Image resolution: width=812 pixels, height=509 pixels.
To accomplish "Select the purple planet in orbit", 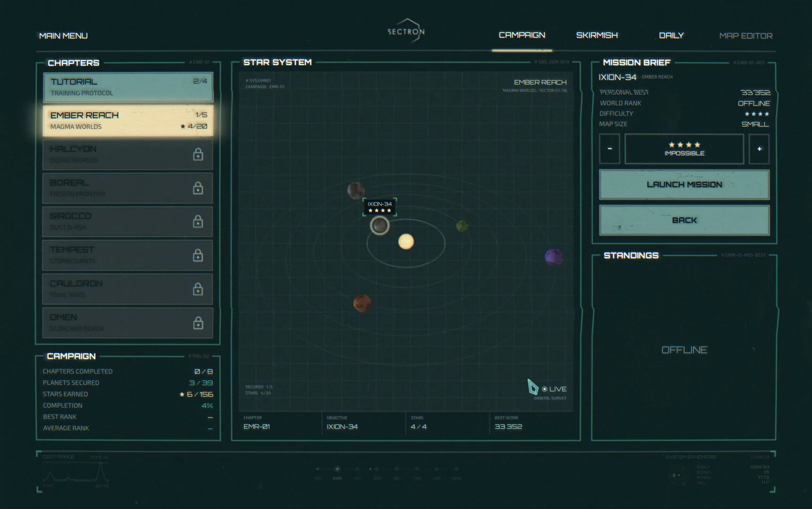I will [x=554, y=257].
